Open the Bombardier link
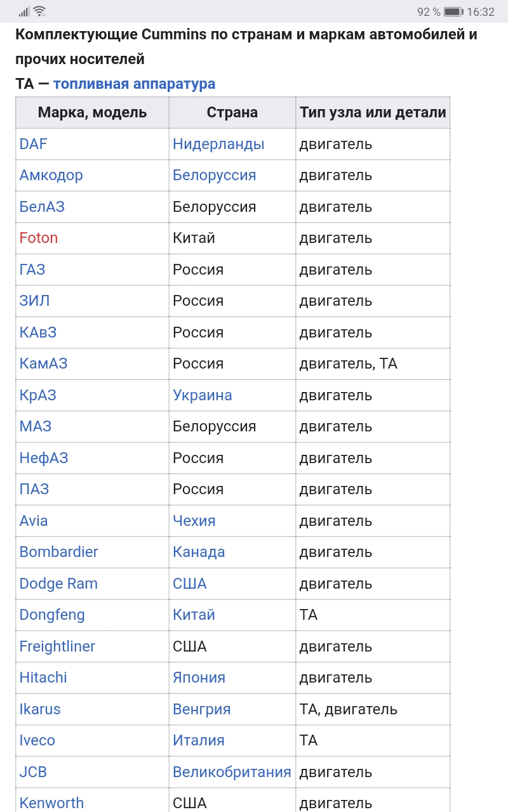The width and height of the screenshot is (508, 812). (59, 552)
